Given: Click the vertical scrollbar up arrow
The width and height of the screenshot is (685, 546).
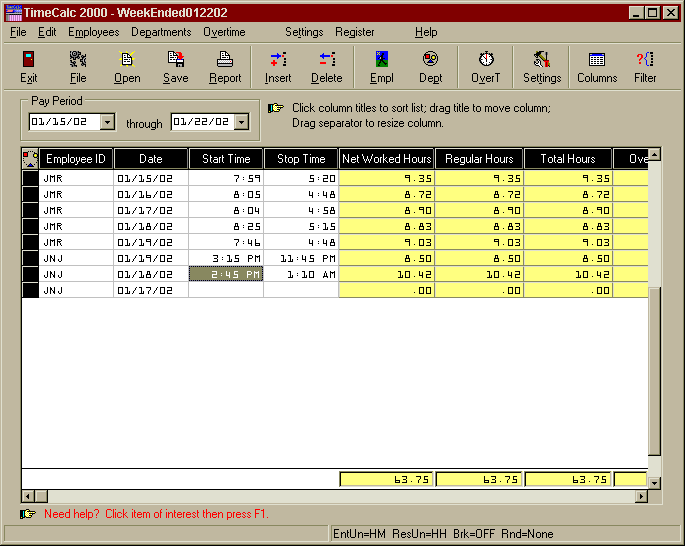Looking at the screenshot, I should click(654, 155).
